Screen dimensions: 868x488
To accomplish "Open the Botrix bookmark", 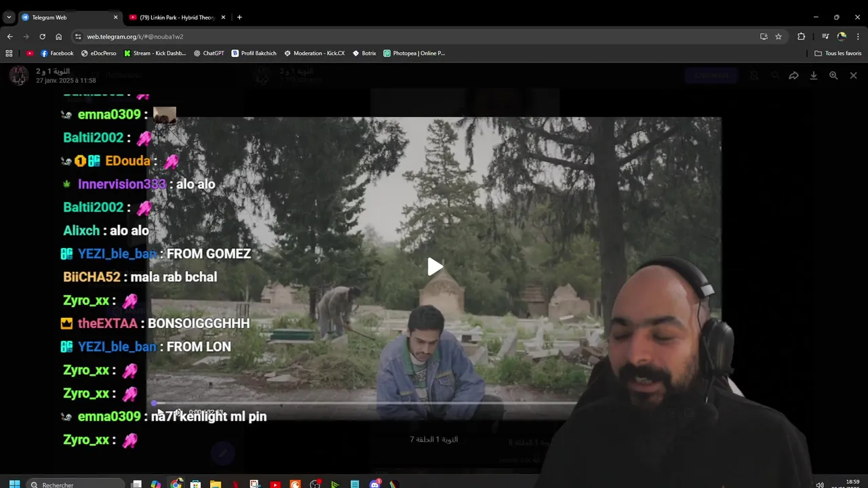I will point(365,53).
